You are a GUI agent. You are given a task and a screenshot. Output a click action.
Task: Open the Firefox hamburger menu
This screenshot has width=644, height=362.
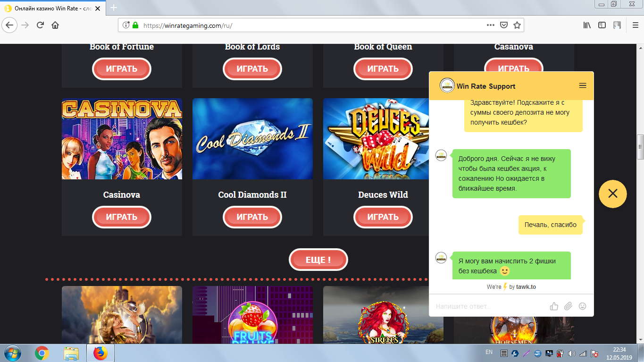[635, 25]
